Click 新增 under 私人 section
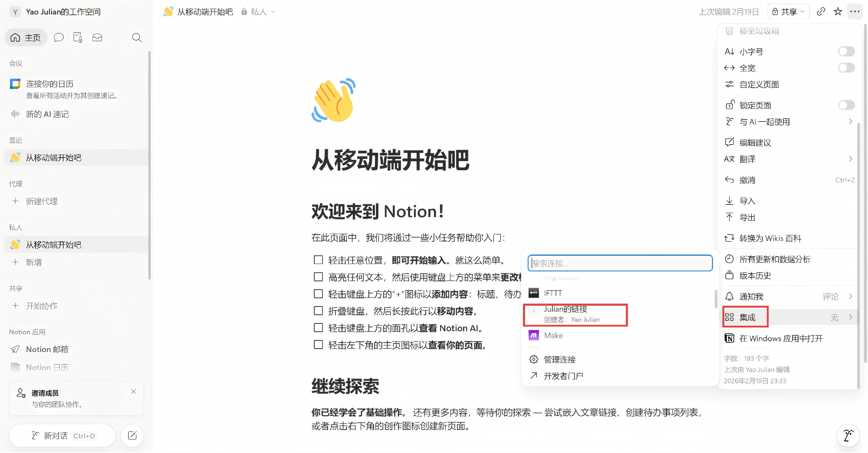The image size is (868, 453). click(76, 262)
